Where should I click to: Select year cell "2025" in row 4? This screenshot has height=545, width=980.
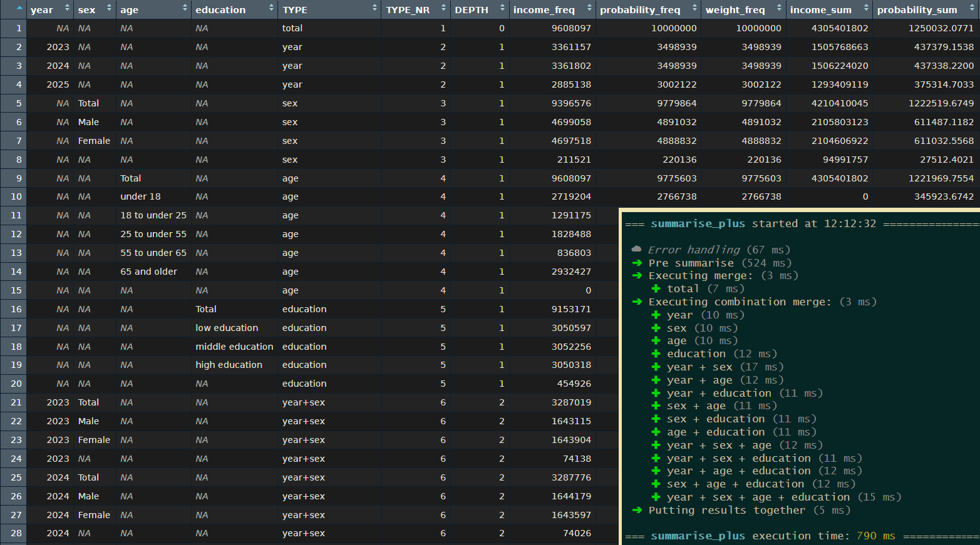coord(58,84)
